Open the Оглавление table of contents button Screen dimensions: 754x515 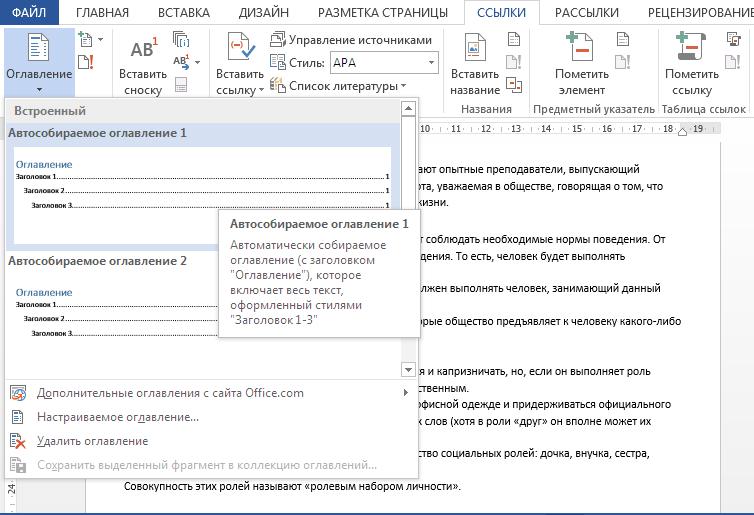(39, 62)
